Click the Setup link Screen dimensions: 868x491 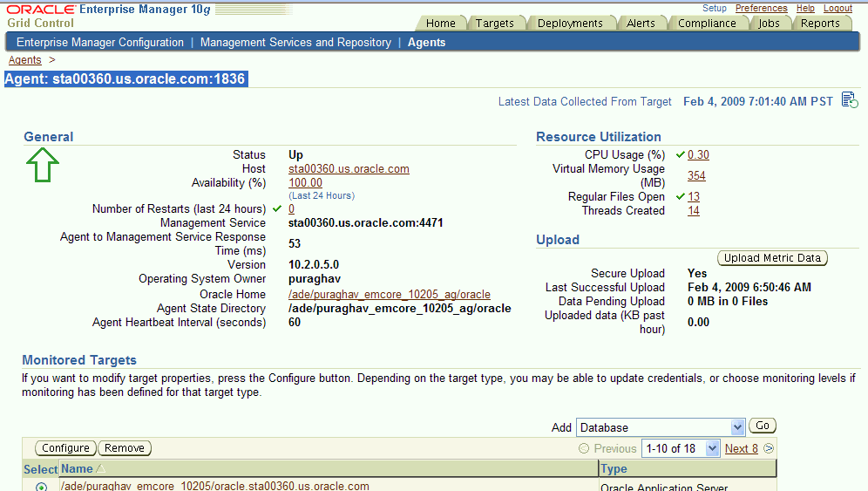714,9
